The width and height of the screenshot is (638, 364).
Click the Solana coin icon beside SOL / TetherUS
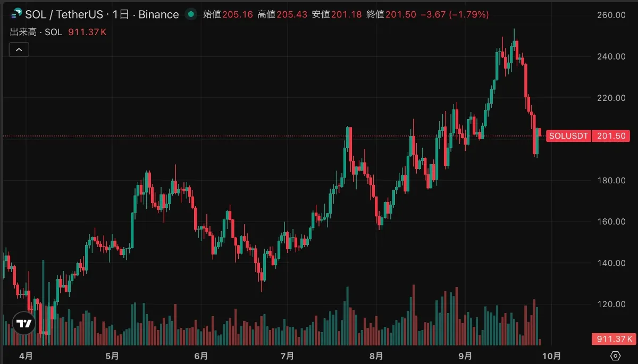pyautogui.click(x=16, y=14)
